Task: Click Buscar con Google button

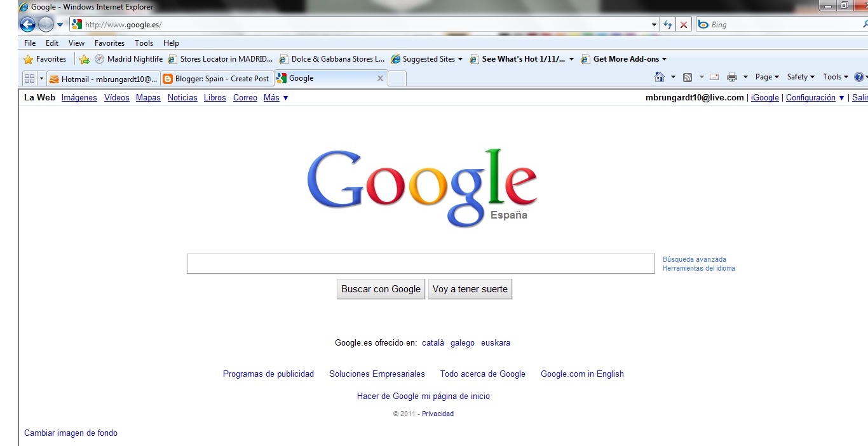Action: (x=381, y=289)
